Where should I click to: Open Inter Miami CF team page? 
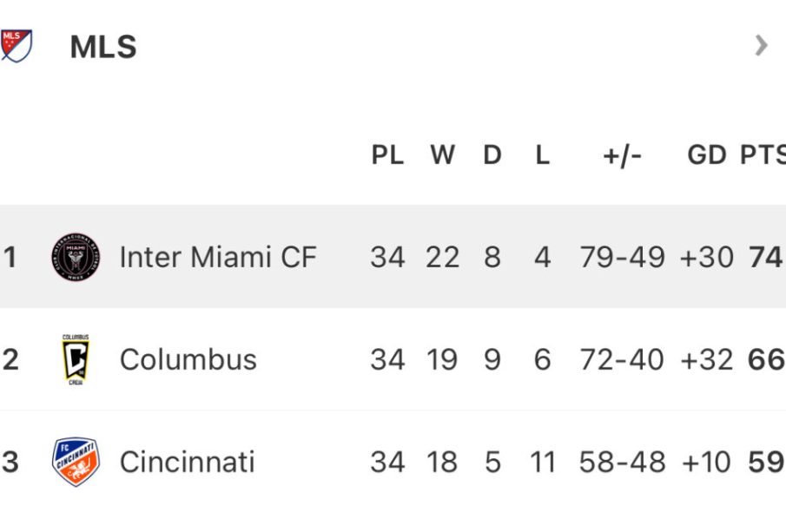218,257
